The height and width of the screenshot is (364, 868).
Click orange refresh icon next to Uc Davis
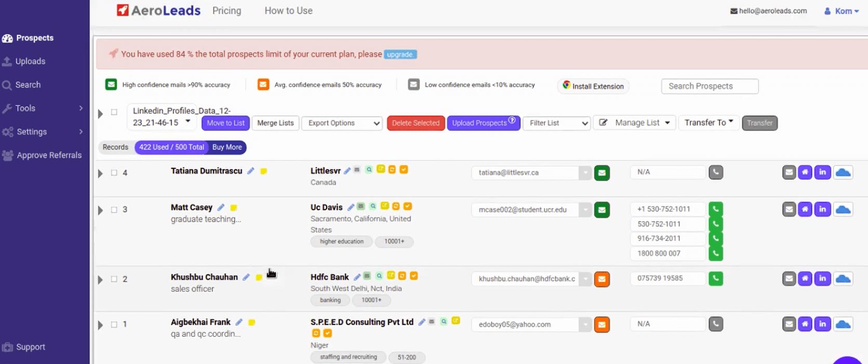396,206
